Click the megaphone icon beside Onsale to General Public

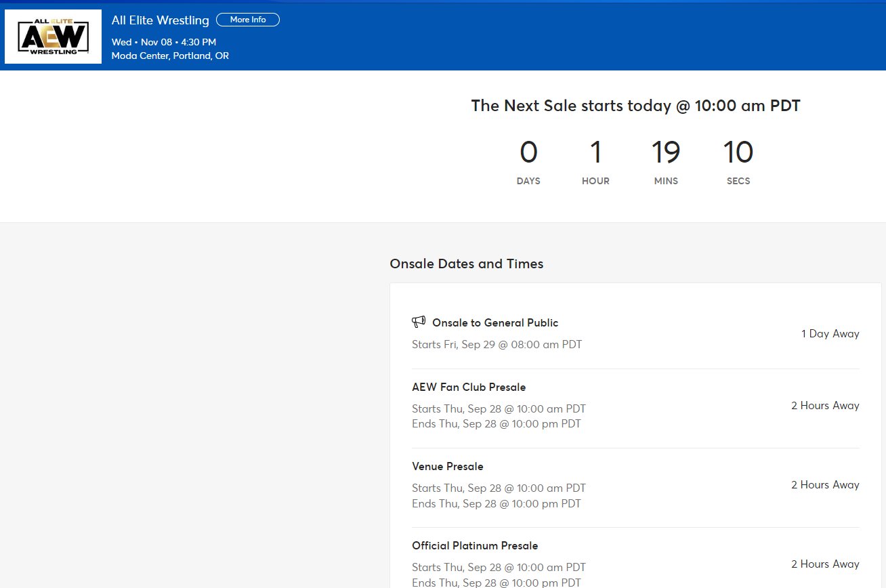[x=419, y=322]
